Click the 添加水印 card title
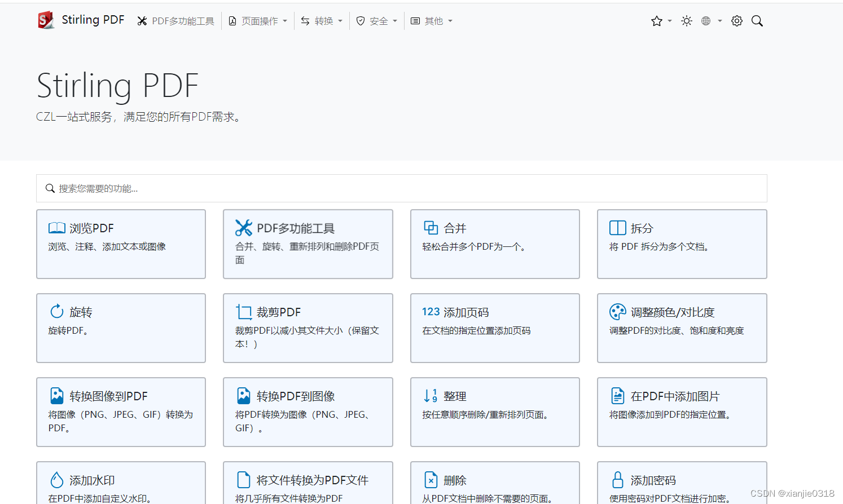The height and width of the screenshot is (504, 843). 92,480
